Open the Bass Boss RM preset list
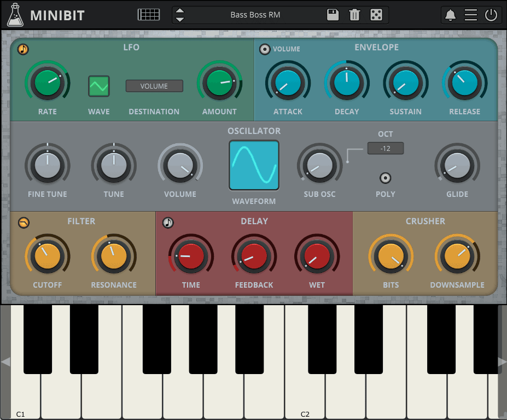This screenshot has width=507, height=420. click(x=255, y=15)
